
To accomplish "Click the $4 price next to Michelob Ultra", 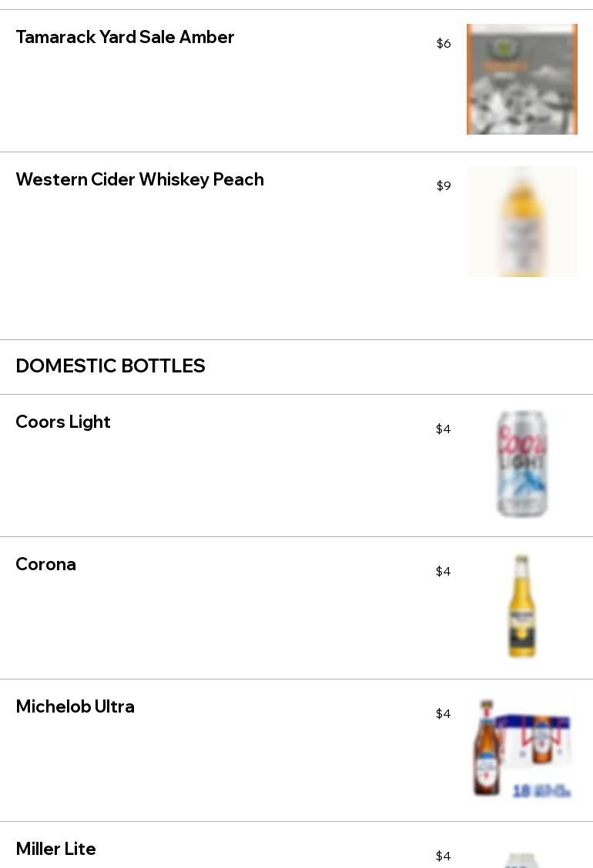I will tap(444, 714).
